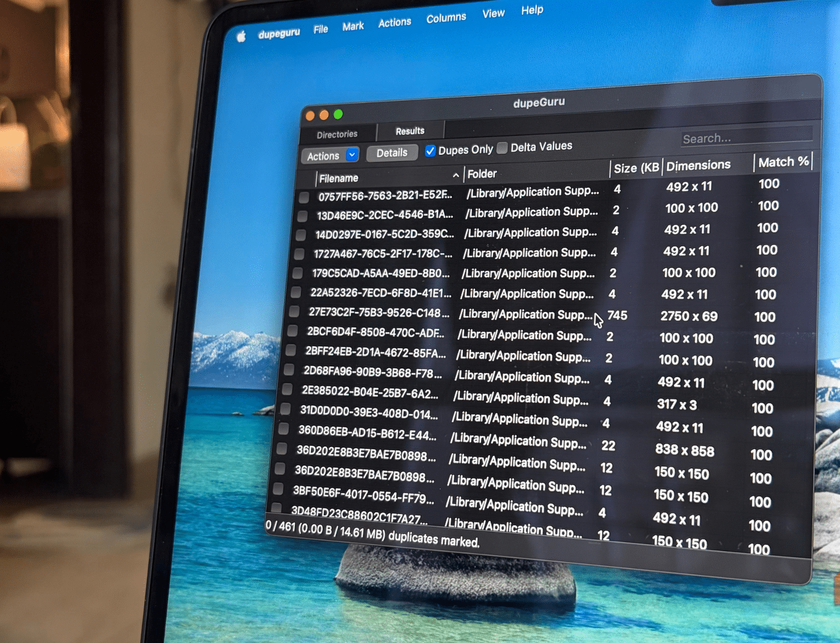Mark the 2D68FA96-90B9 file checkbox

tap(289, 369)
